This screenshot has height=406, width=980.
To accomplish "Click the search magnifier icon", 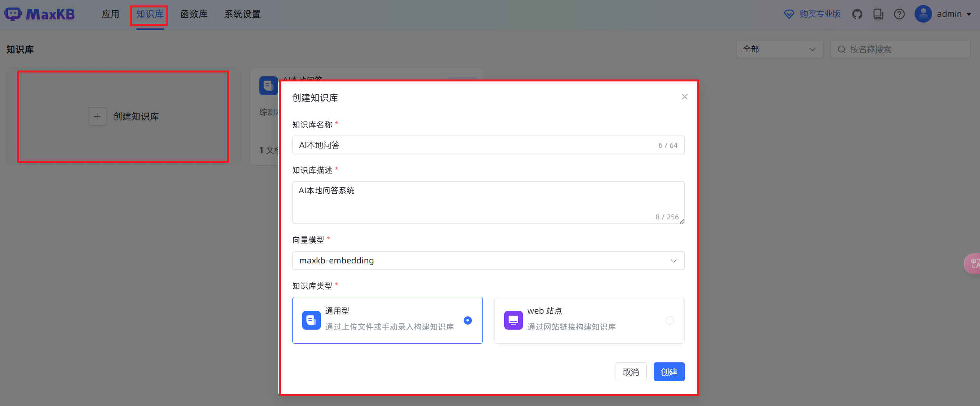I will point(841,49).
